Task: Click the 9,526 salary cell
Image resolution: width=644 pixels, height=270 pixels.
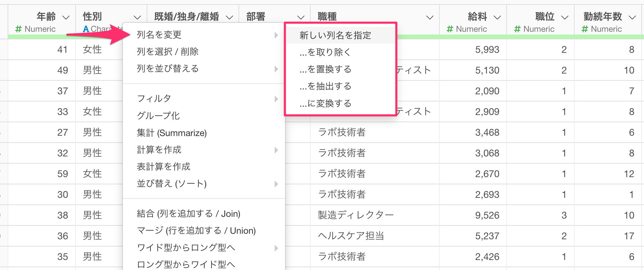Action: (487, 215)
